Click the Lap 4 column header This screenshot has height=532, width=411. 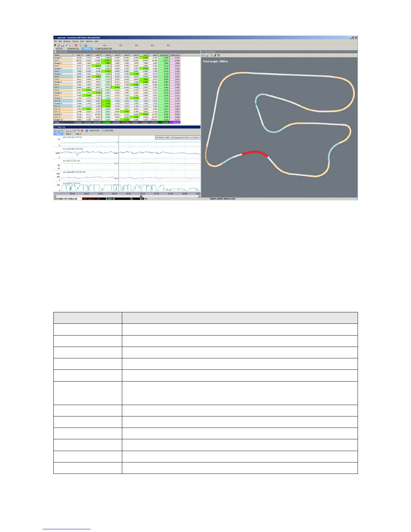click(x=106, y=55)
